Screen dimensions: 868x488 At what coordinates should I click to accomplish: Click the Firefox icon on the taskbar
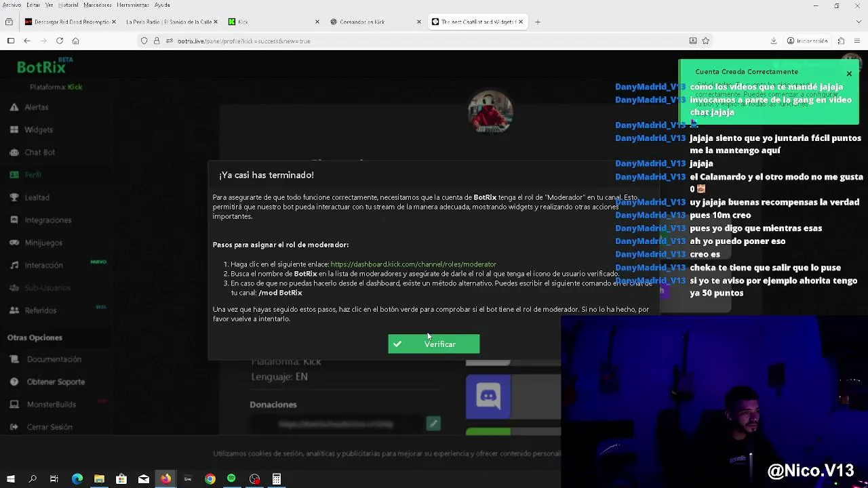[x=165, y=479]
